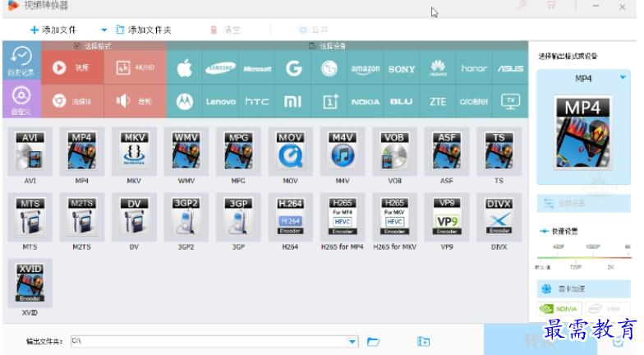Viewport: 644px width, 355px height.
Task: Open Nokia device presets
Action: tap(366, 101)
